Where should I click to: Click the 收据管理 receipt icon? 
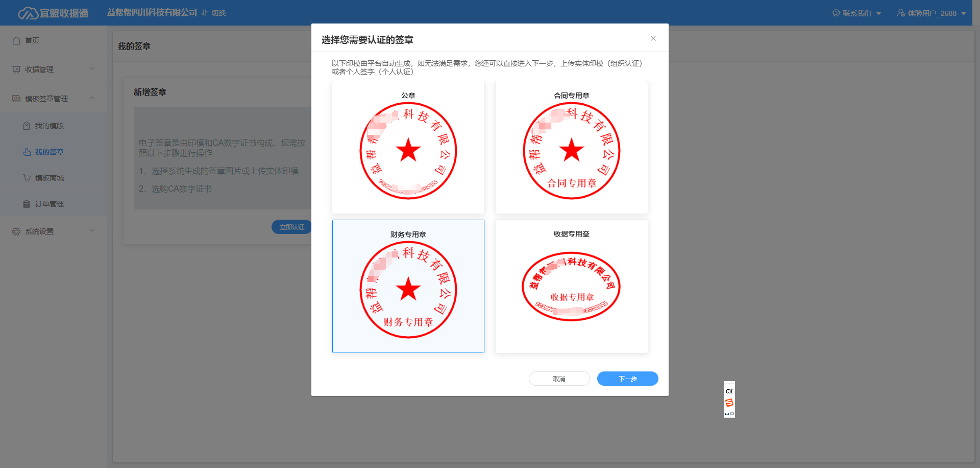(16, 69)
